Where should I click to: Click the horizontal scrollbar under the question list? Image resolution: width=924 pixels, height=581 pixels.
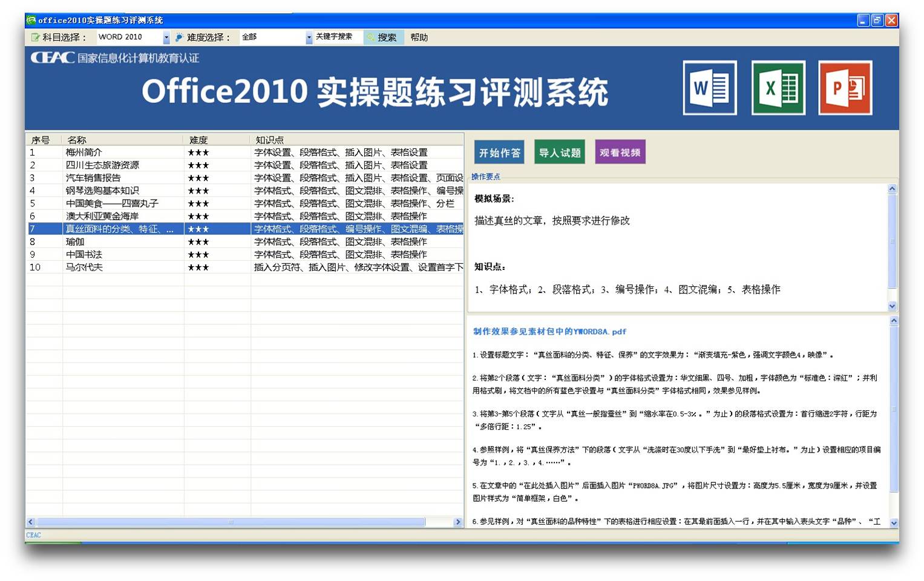tap(230, 522)
